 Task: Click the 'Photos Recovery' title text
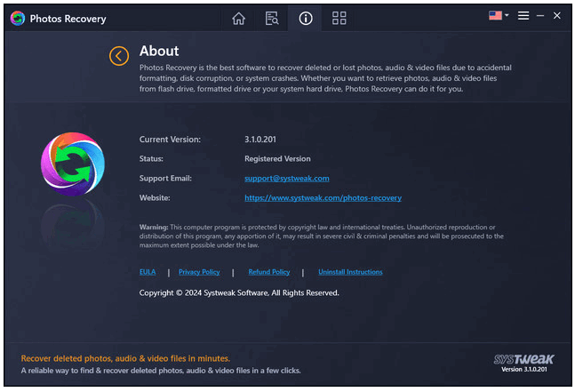(x=68, y=19)
